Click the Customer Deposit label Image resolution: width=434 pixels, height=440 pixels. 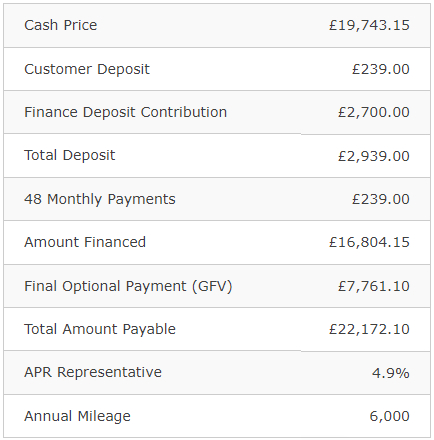(x=87, y=69)
